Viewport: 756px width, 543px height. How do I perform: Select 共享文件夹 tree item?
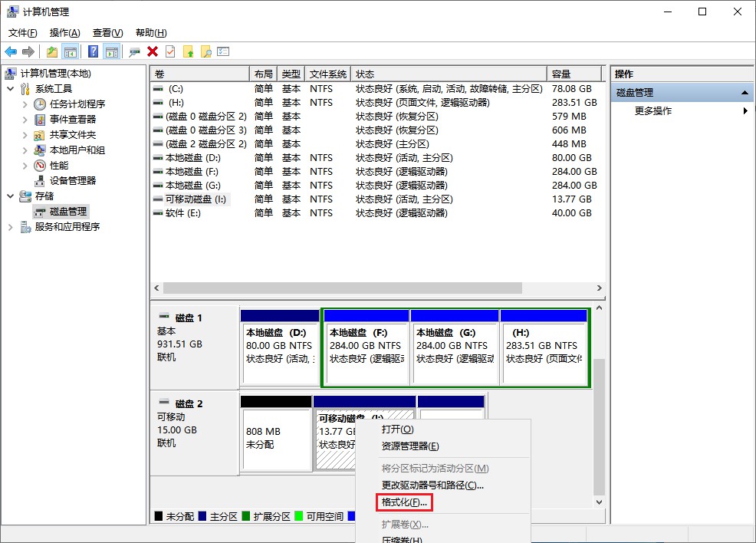[x=73, y=135]
